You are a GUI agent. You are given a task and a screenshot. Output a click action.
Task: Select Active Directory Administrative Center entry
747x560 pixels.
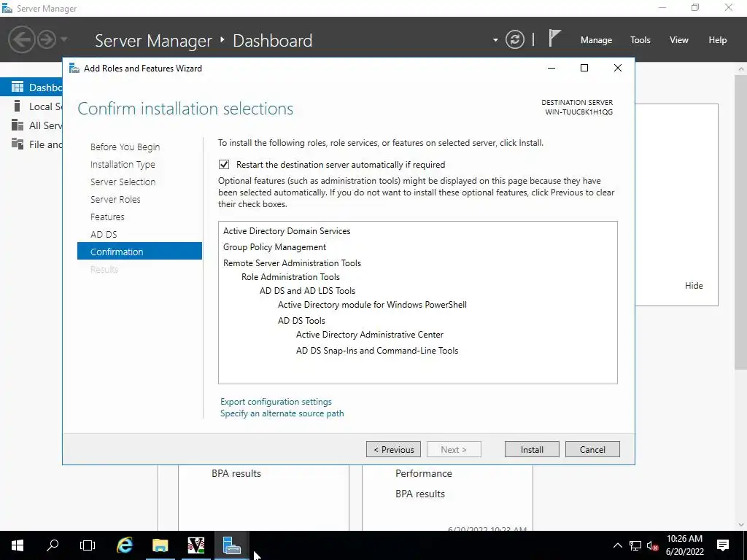click(x=370, y=335)
